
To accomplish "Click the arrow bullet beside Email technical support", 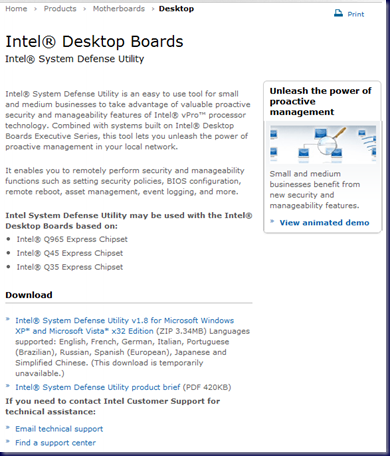I will pos(8,427).
